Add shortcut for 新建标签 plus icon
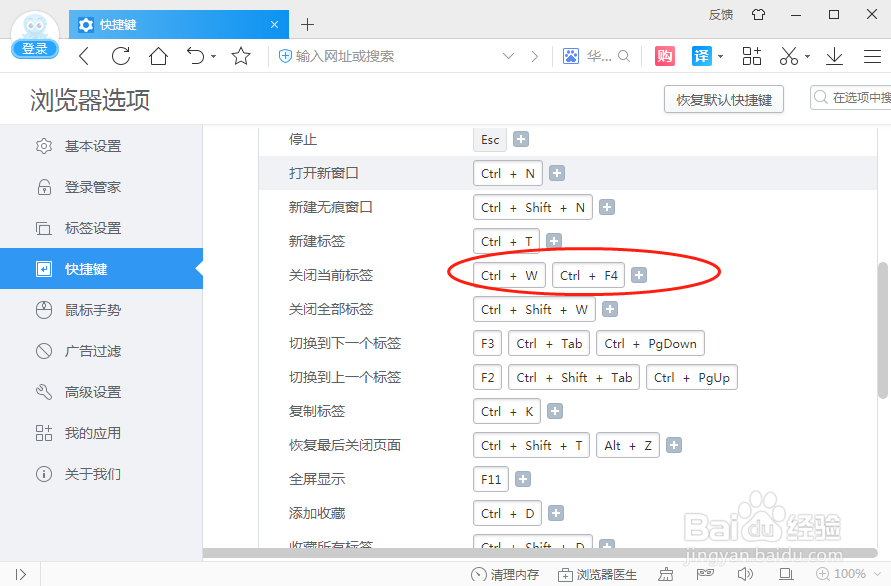This screenshot has height=586, width=891. point(554,241)
